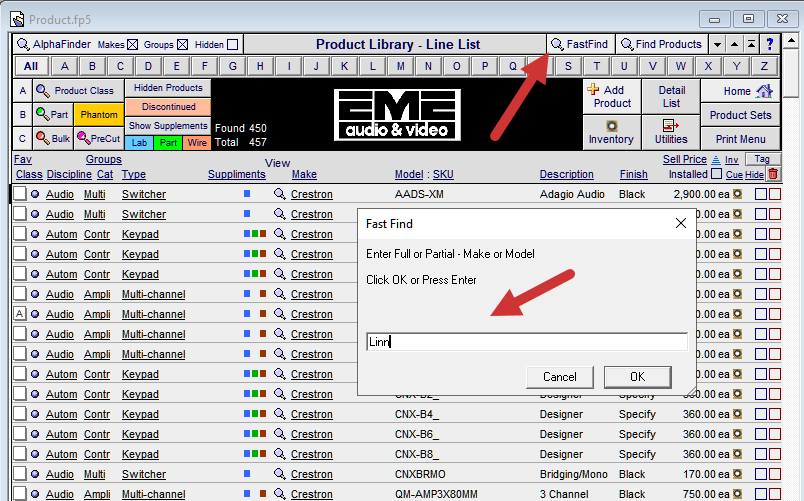
Task: Sort by the Description column header
Action: coord(566,174)
